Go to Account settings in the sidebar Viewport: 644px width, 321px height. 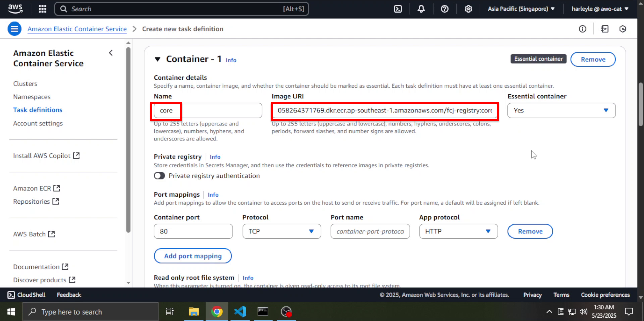click(38, 123)
